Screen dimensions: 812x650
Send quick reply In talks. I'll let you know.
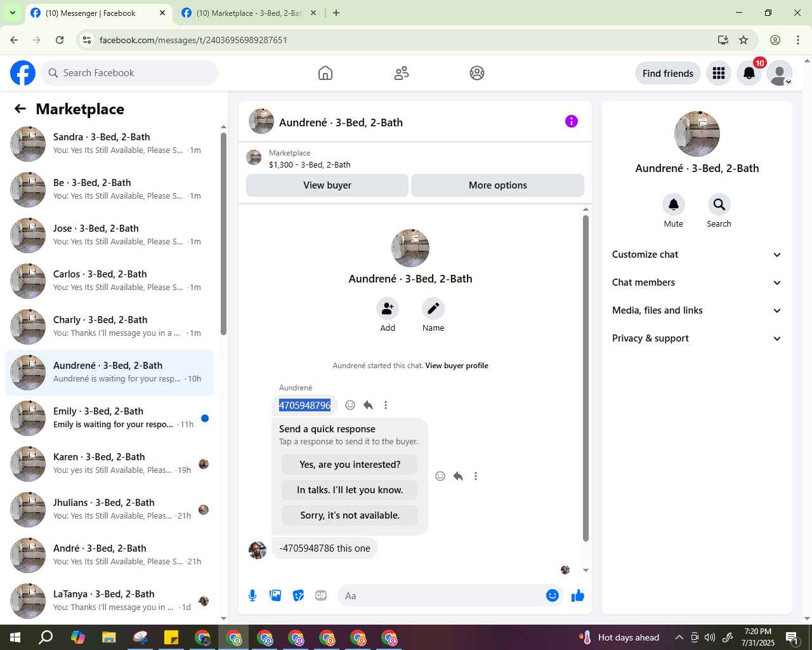point(350,490)
